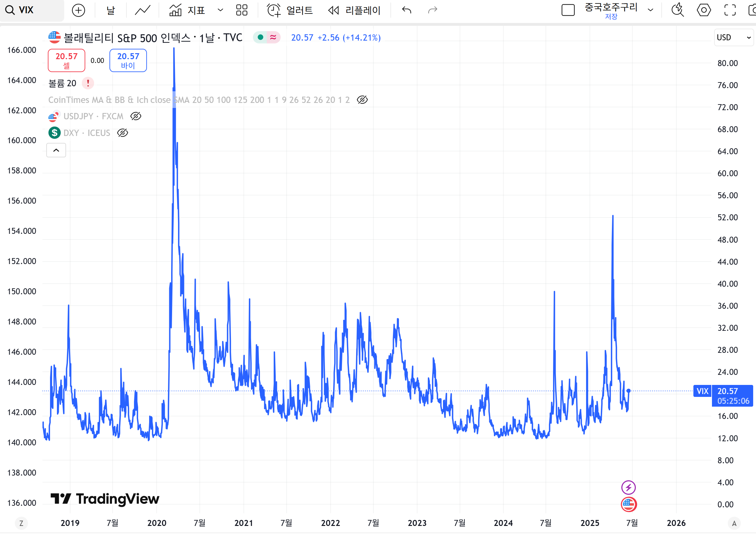Show the hidden USDJPY FXCM series
Image resolution: width=756 pixels, height=536 pixels.
136,116
